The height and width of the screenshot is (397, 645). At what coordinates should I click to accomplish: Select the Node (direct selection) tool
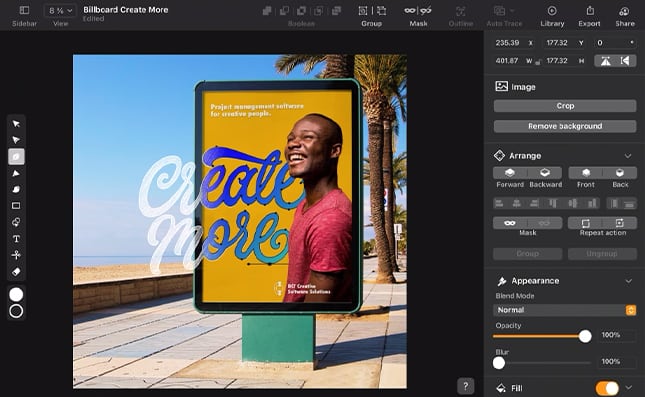[16, 140]
